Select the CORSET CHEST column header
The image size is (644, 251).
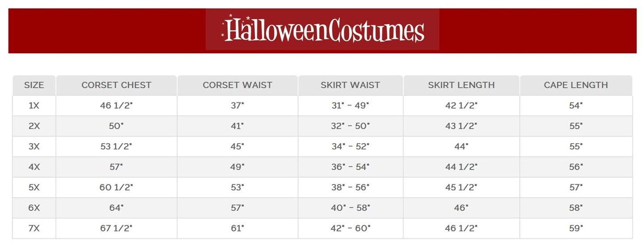point(116,85)
